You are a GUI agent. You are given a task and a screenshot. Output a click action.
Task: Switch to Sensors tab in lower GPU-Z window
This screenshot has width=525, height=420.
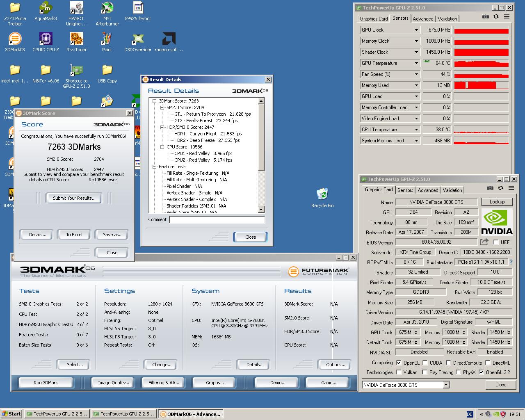405,190
